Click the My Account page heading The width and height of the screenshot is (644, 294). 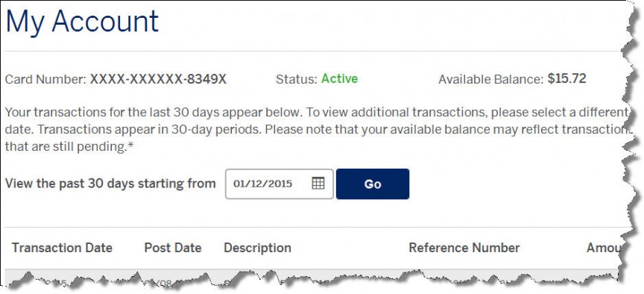click(82, 22)
